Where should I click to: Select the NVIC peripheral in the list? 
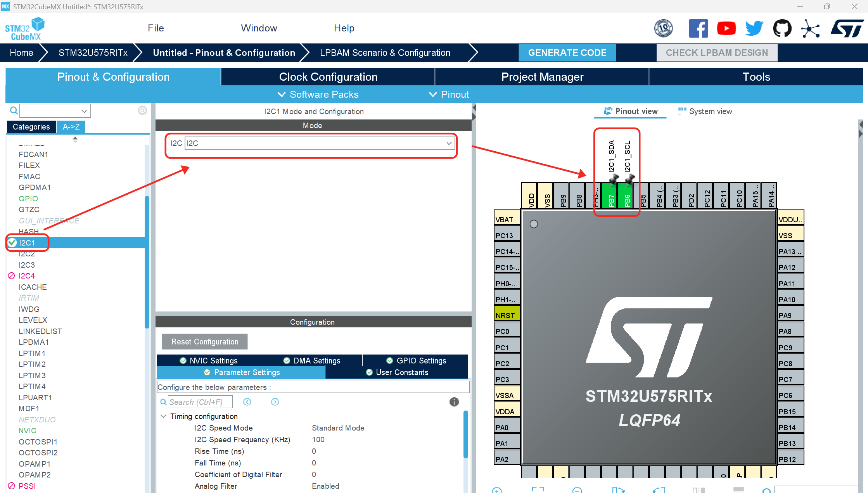pyautogui.click(x=28, y=431)
